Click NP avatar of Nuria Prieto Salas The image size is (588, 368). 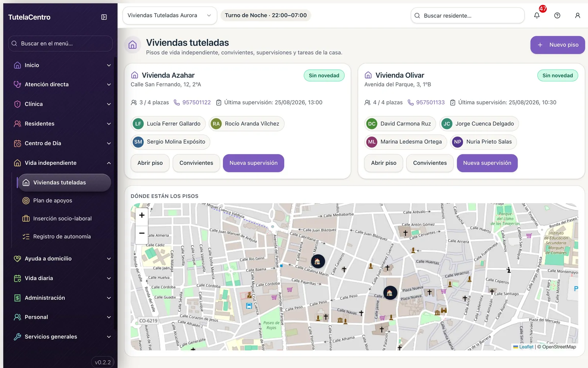coord(458,142)
